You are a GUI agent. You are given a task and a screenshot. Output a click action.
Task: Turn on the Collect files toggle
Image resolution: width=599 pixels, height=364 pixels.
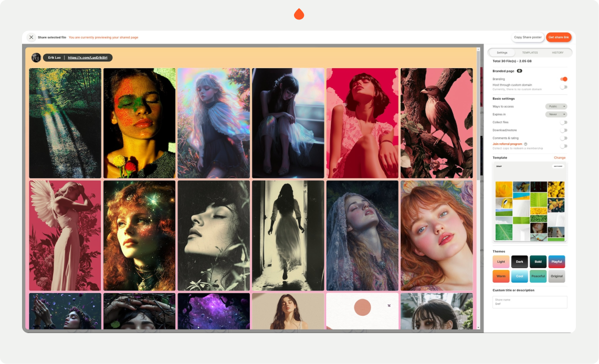[x=564, y=123]
